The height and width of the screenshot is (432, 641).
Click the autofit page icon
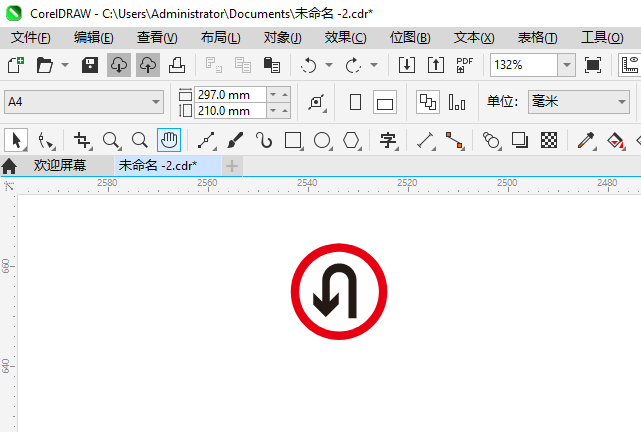[317, 102]
